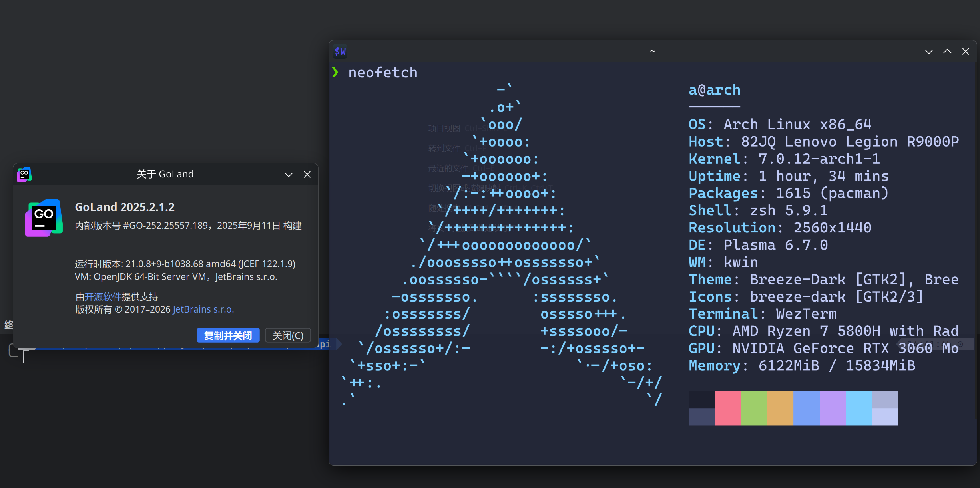Click the a@arch user host title

point(715,90)
